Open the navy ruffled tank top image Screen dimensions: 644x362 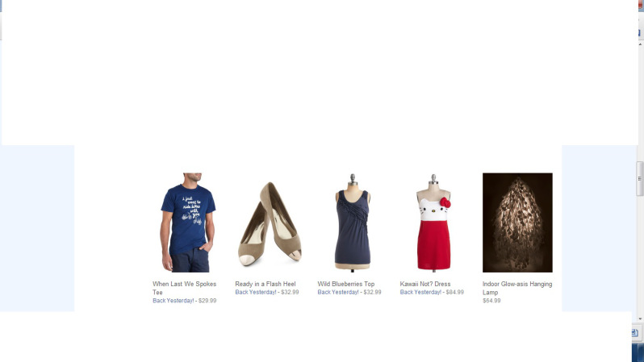click(x=353, y=223)
